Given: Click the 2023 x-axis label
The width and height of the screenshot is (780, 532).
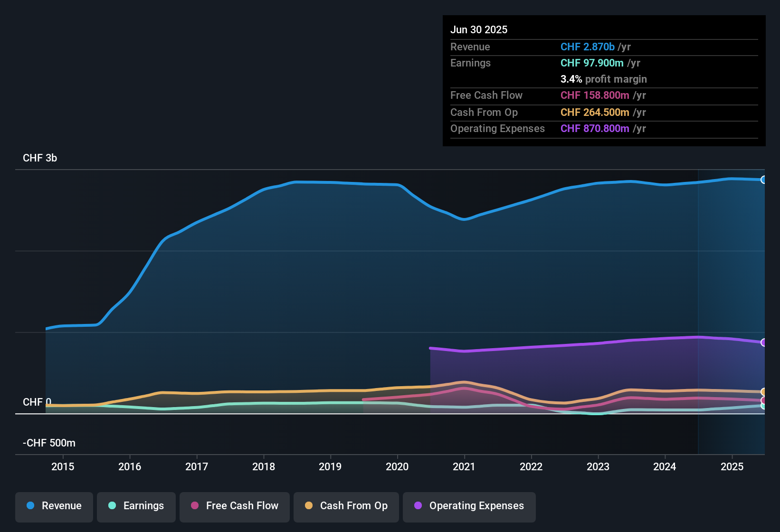Looking at the screenshot, I should click(x=598, y=466).
